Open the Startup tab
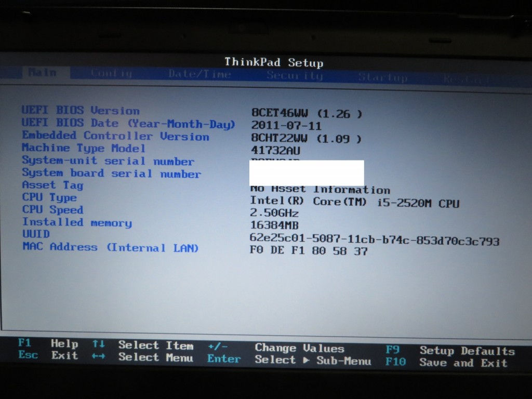This screenshot has height=399, width=532. (x=382, y=77)
